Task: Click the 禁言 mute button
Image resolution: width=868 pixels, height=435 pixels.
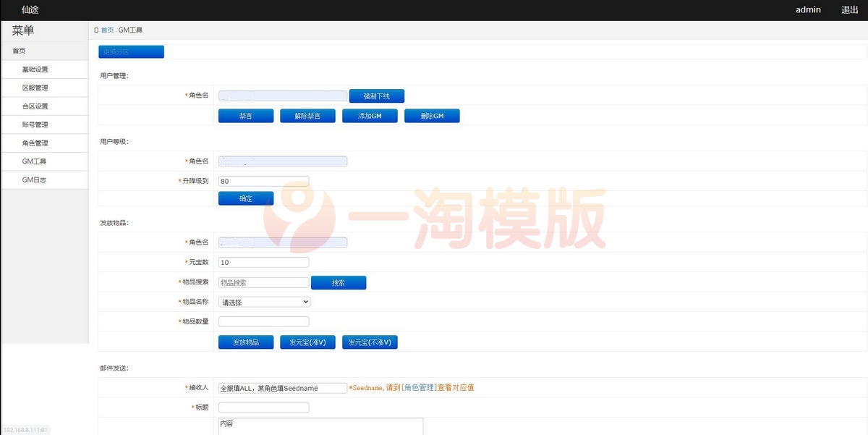Action: pos(245,115)
